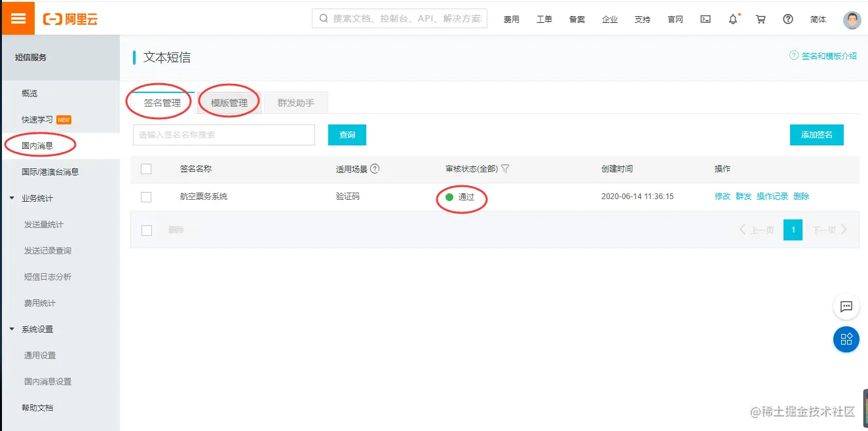
Task: Click the 通过 status cell
Action: pos(460,197)
